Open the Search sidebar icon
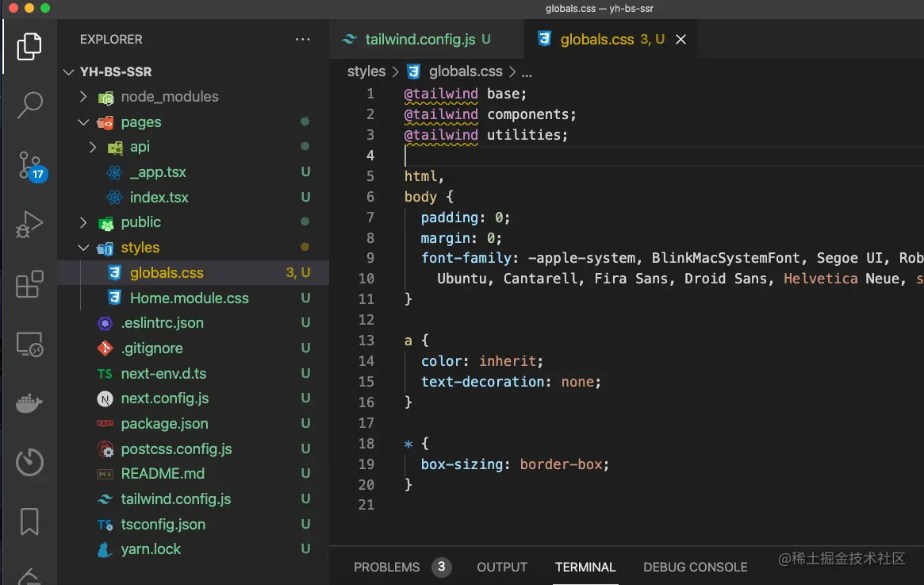 coord(29,104)
